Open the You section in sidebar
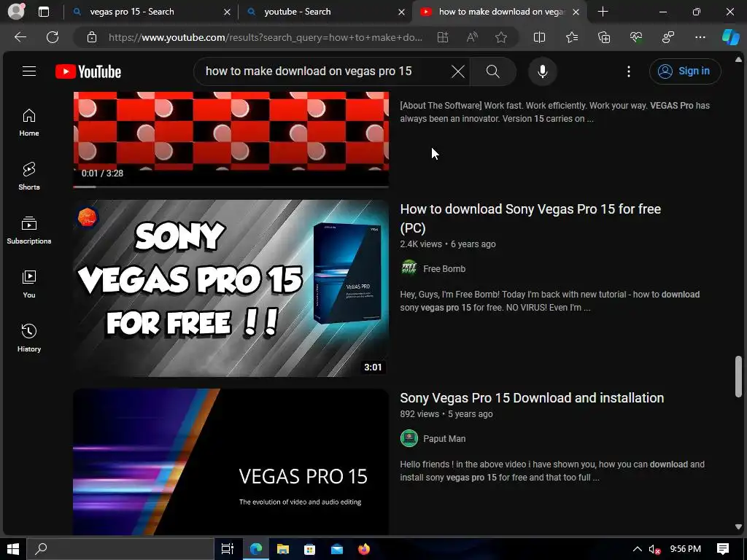Screen dimensions: 747x560 click(x=29, y=284)
